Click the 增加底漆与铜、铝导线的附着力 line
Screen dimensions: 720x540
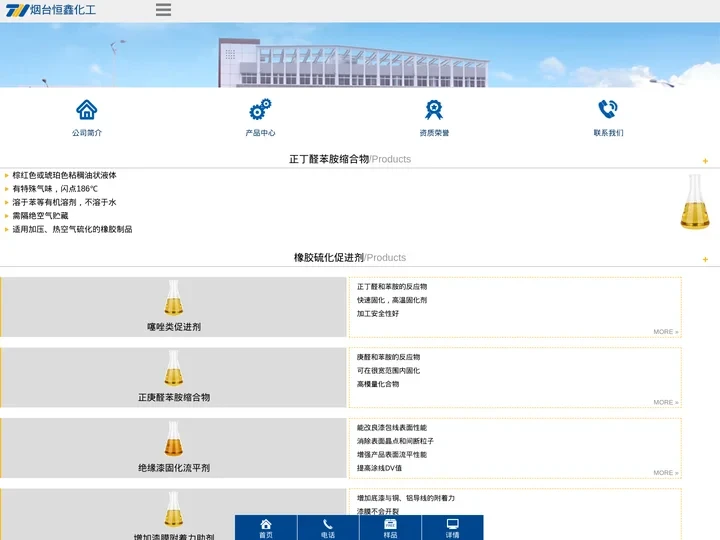(406, 498)
